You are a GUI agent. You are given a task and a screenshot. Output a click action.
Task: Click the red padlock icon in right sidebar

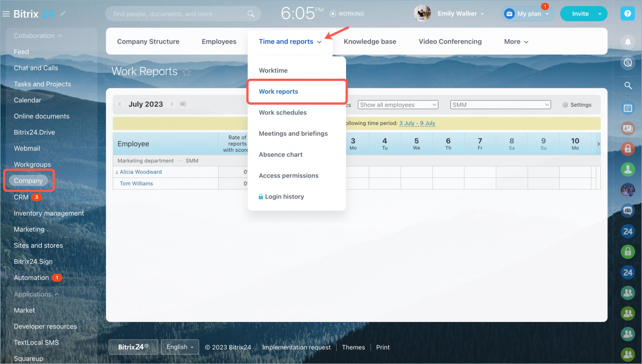coord(627,148)
